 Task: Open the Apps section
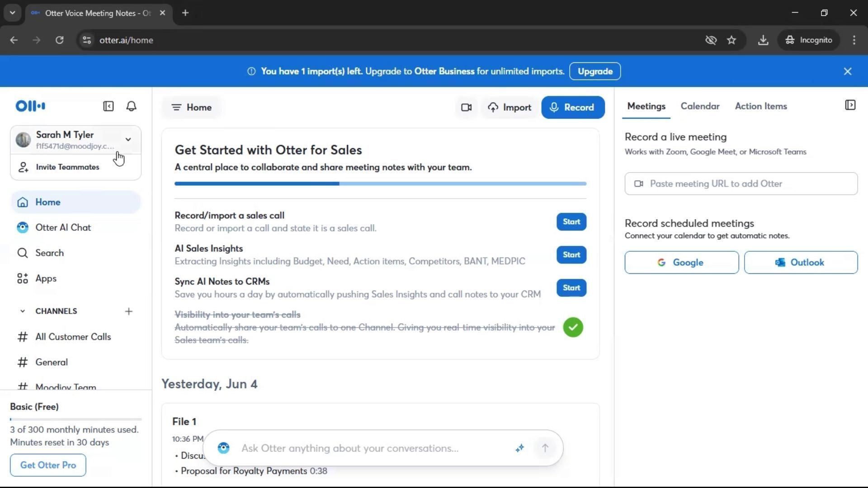tap(46, 279)
